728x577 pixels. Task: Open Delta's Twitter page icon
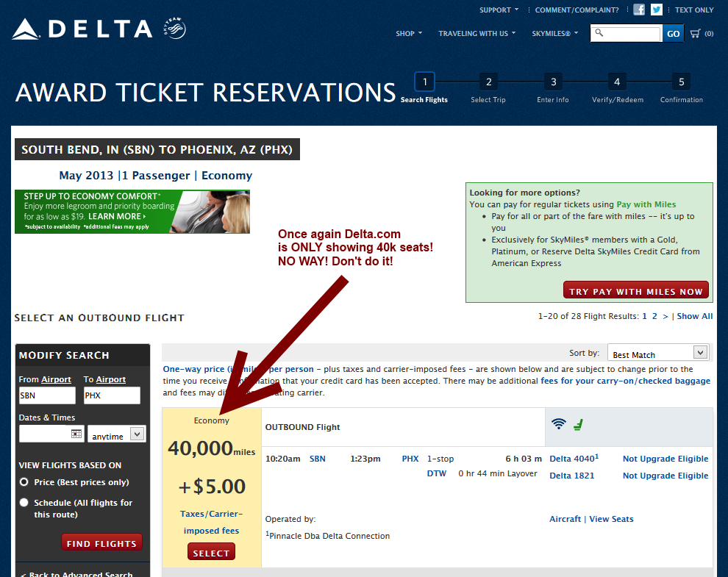pos(657,10)
